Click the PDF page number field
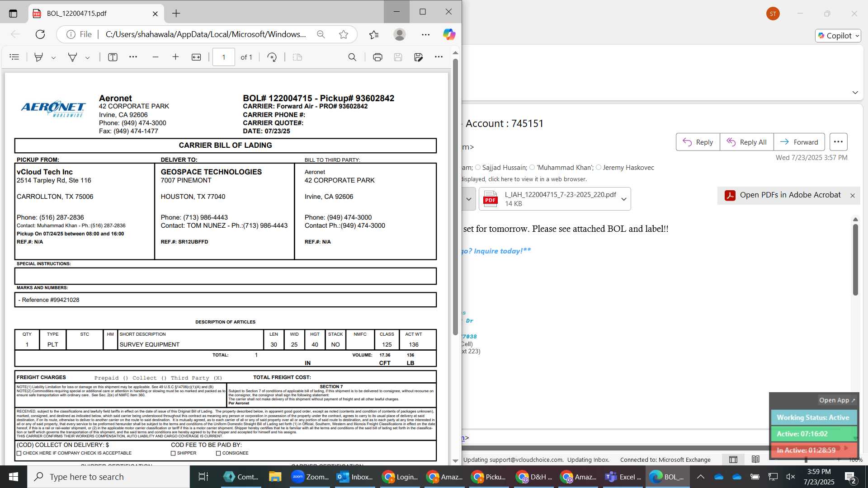The height and width of the screenshot is (488, 868). 224,57
